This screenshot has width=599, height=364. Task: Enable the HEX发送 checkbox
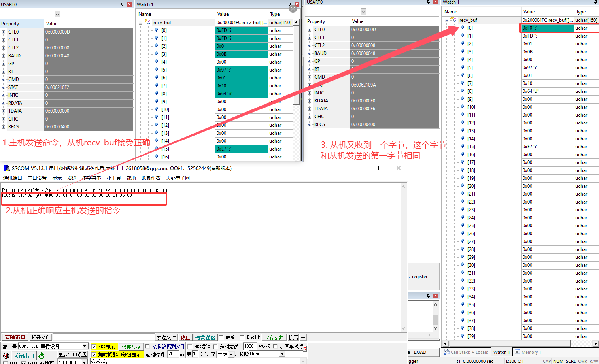tap(190, 347)
